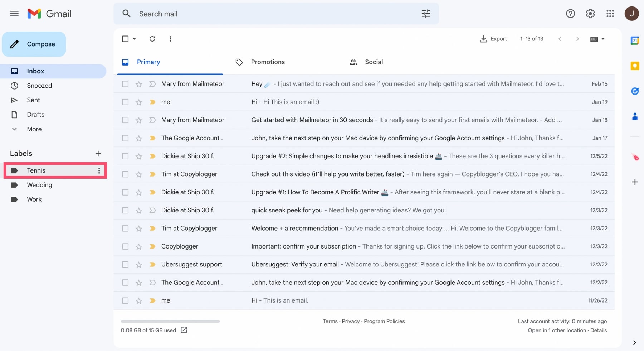Check the Jan 19 'me' email checkbox
This screenshot has width=644, height=351.
tap(125, 102)
